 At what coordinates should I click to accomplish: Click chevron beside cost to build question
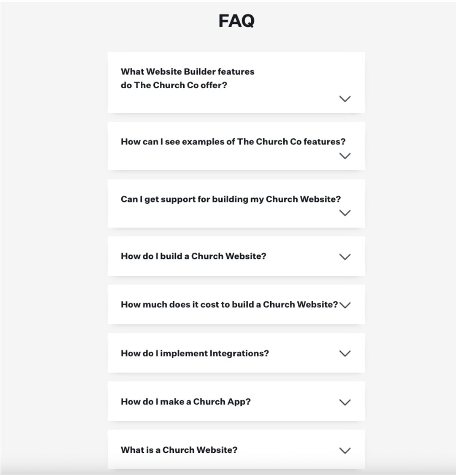345,305
